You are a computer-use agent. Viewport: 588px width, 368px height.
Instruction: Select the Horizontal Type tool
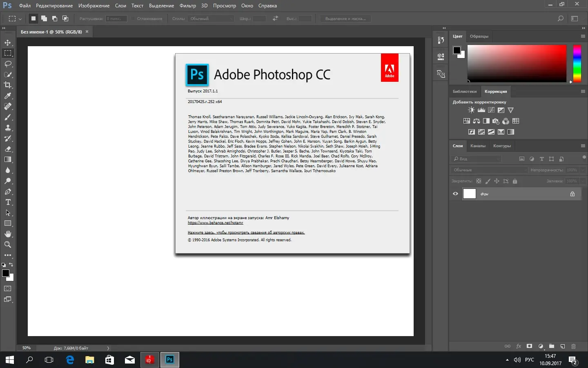8,202
